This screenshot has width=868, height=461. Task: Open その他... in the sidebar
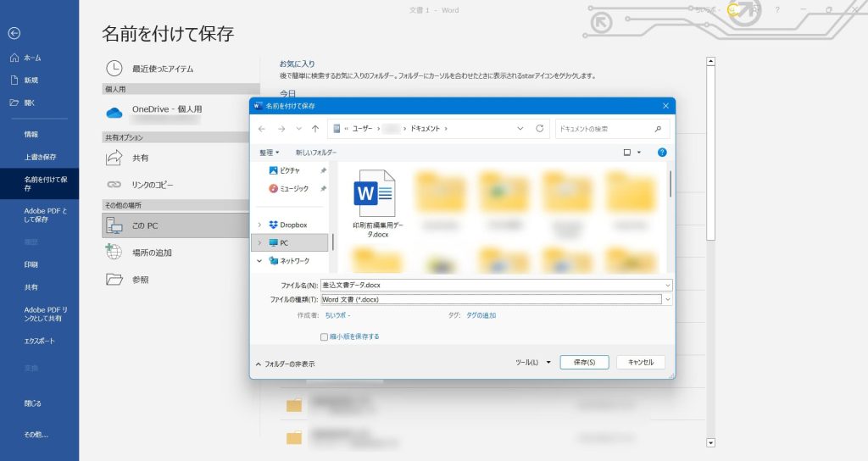[x=36, y=435]
